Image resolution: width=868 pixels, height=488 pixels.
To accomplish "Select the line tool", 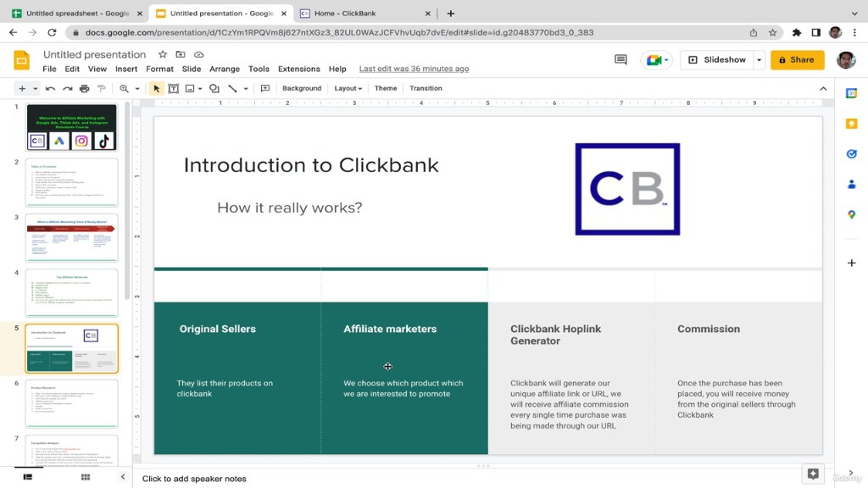I will pos(232,88).
